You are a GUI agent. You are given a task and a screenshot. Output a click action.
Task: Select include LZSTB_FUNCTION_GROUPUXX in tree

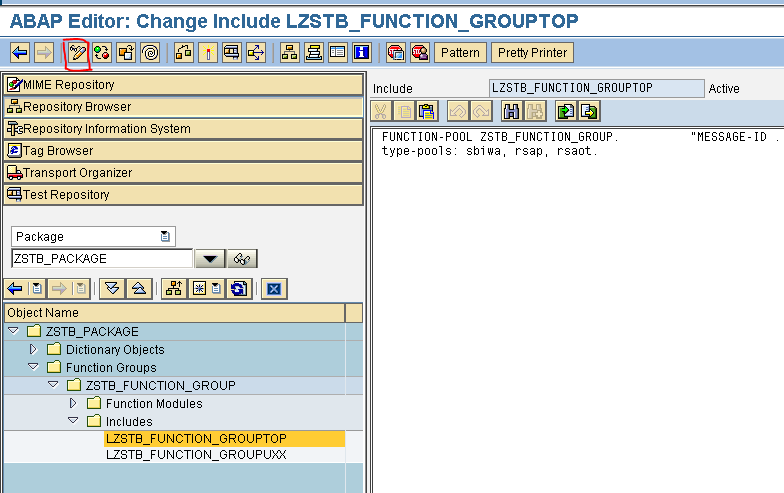tap(196, 454)
